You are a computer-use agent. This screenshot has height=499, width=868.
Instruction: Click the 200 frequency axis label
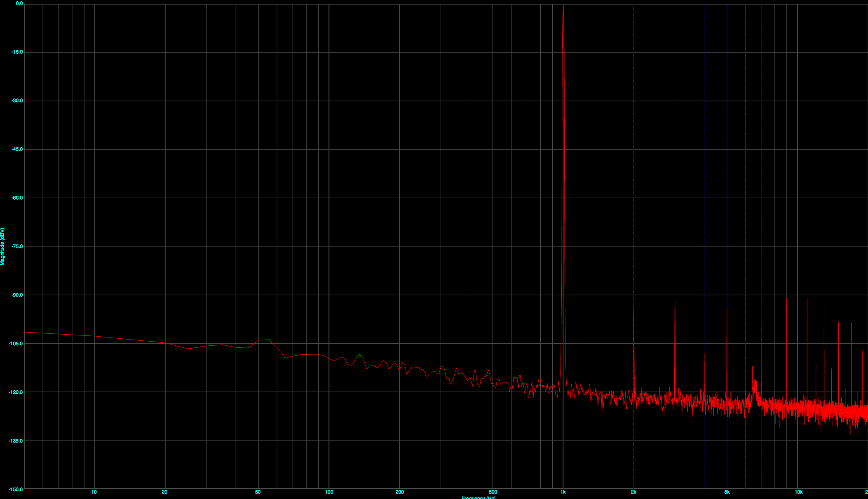pyautogui.click(x=399, y=492)
